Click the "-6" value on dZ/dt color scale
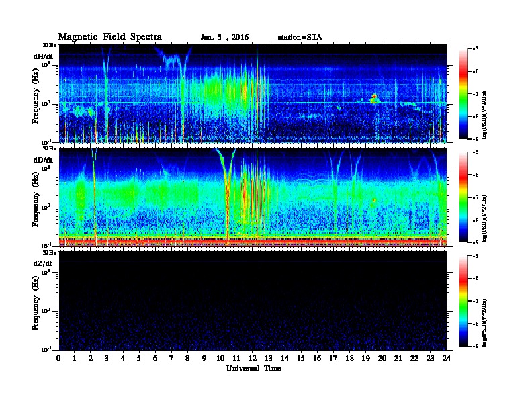The height and width of the screenshot is (411, 532). click(476, 279)
